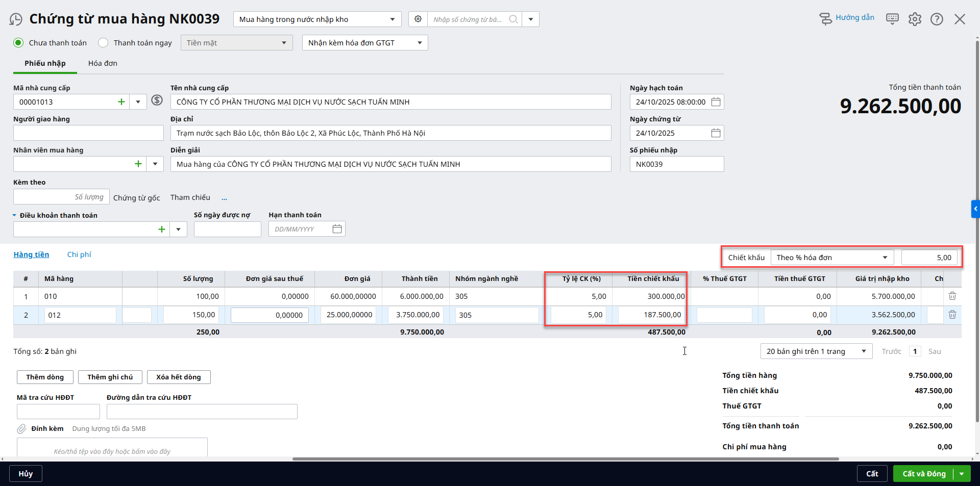The width and height of the screenshot is (980, 486).
Task: Click the dollar icon beside supplier code
Action: pos(157,100)
